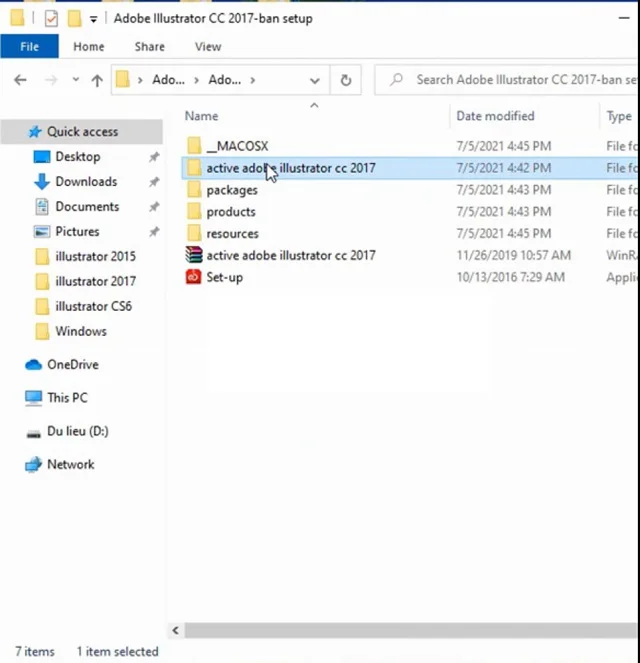Select Network in the navigation pane

click(71, 464)
